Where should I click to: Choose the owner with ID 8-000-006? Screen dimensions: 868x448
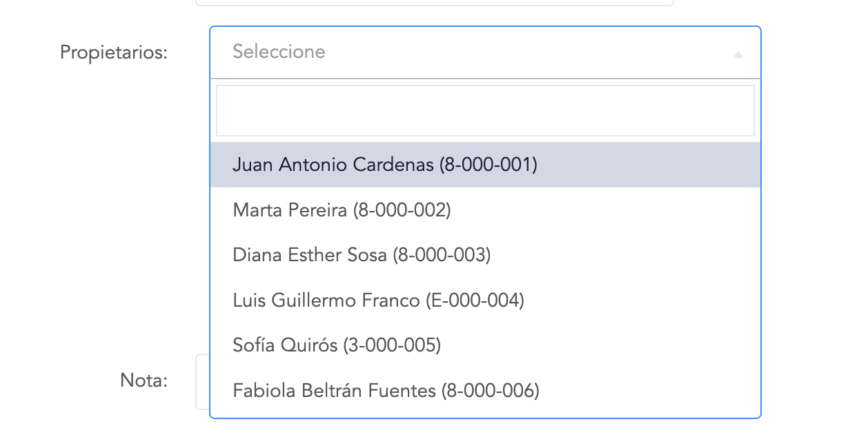(x=490, y=391)
